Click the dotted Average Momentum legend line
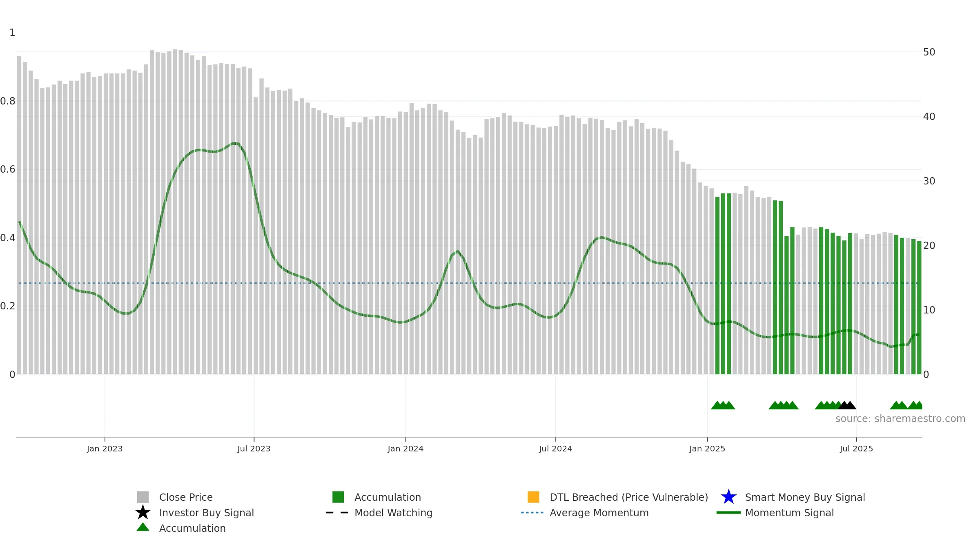 click(x=532, y=513)
